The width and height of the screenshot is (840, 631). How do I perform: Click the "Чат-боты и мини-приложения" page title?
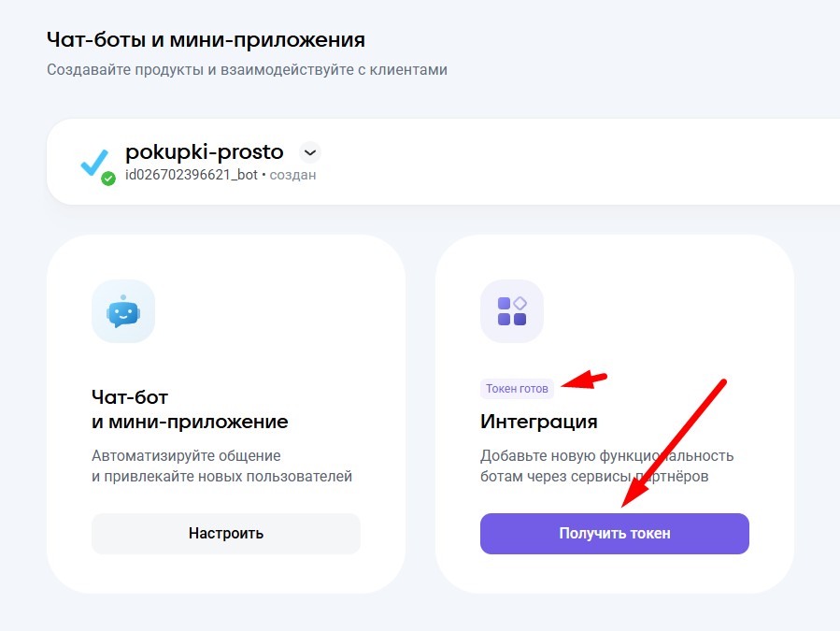(206, 40)
